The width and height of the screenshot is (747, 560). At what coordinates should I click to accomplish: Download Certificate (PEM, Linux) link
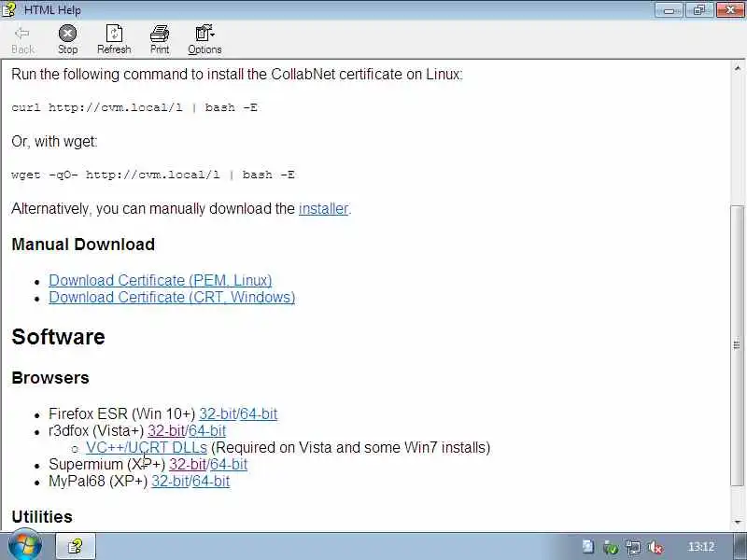[161, 280]
